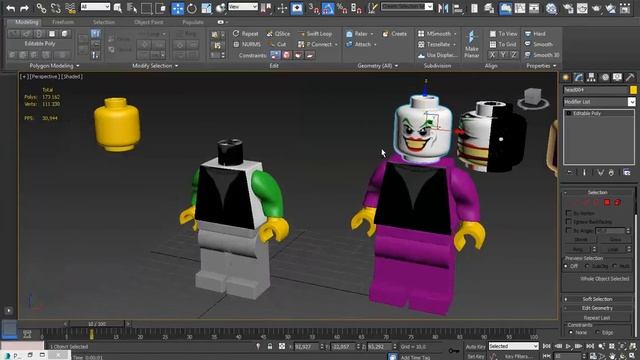
Task: Click the object color swatch beside name
Action: (x=633, y=90)
